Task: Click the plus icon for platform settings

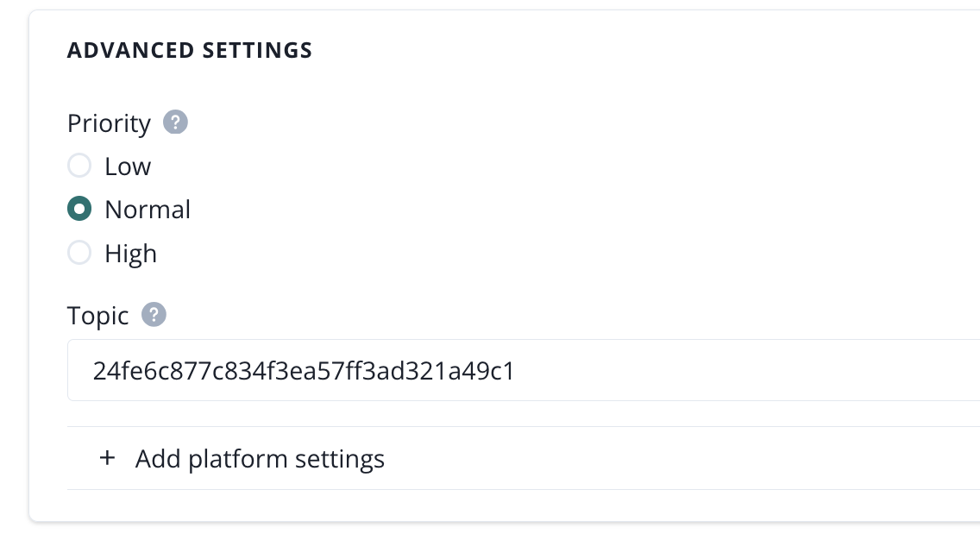Action: (107, 458)
